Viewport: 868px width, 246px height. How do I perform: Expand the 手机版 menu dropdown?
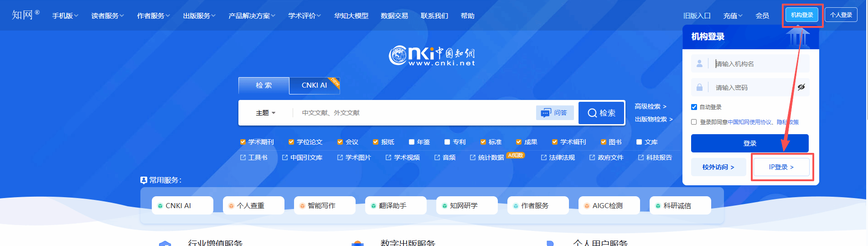point(65,16)
